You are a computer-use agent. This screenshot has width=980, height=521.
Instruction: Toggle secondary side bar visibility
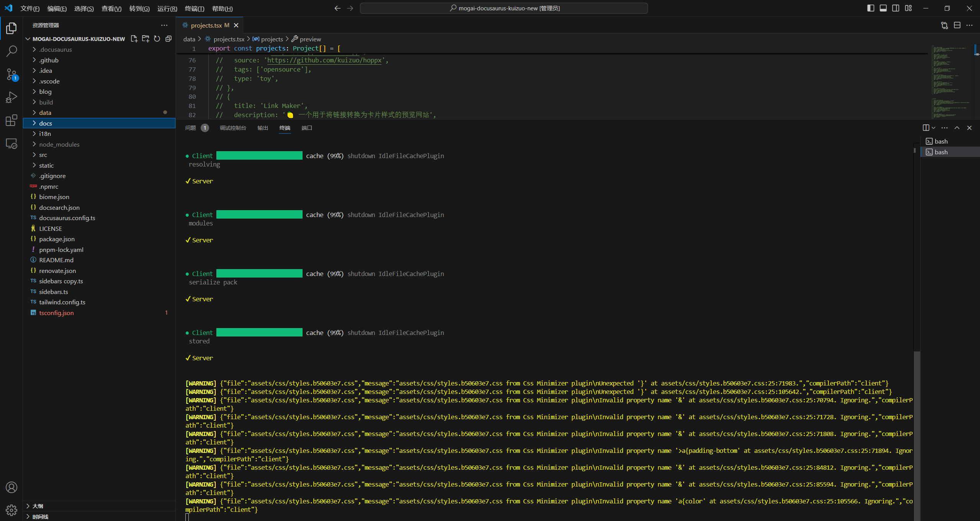896,8
